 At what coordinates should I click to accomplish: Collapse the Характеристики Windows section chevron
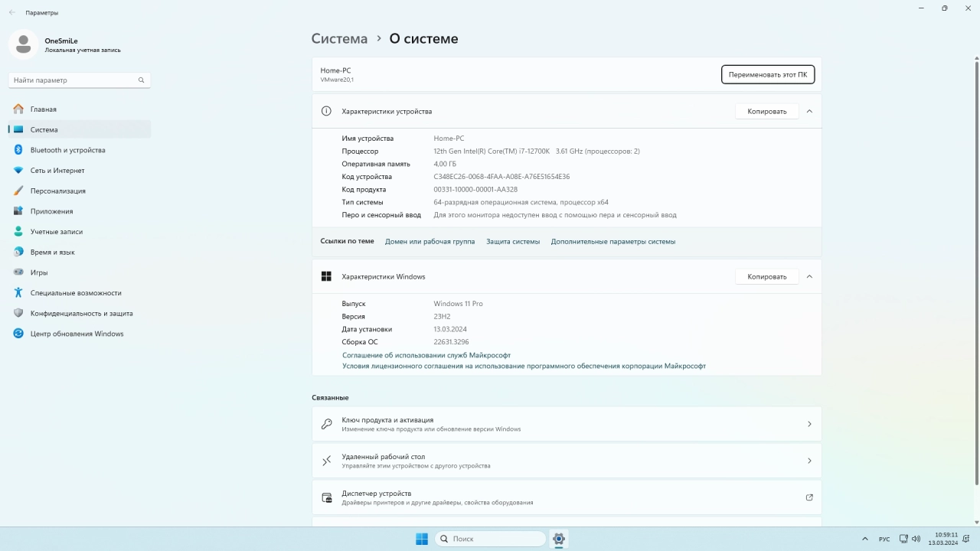click(x=809, y=276)
